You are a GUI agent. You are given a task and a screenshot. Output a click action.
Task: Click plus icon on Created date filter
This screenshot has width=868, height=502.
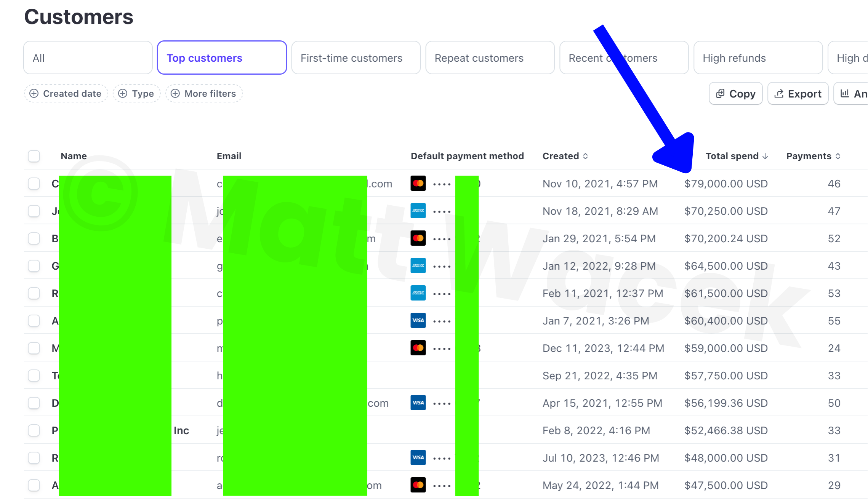(x=34, y=94)
